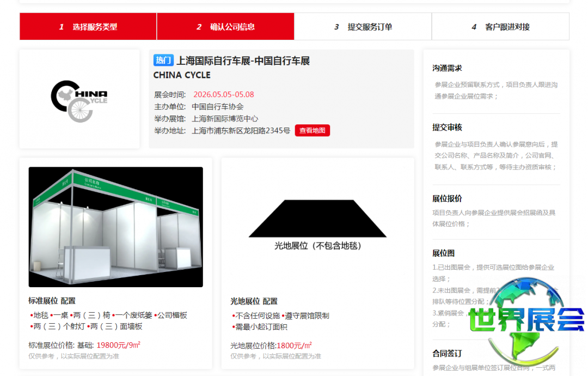Viewport: 588px width, 376px height.
Task: Open the standard booth 3D render image
Action: click(x=115, y=227)
